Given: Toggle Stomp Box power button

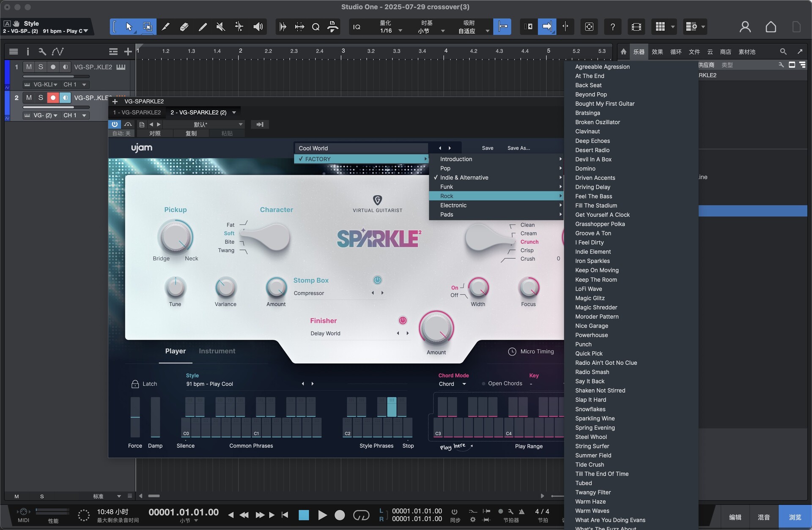Looking at the screenshot, I should tap(377, 280).
